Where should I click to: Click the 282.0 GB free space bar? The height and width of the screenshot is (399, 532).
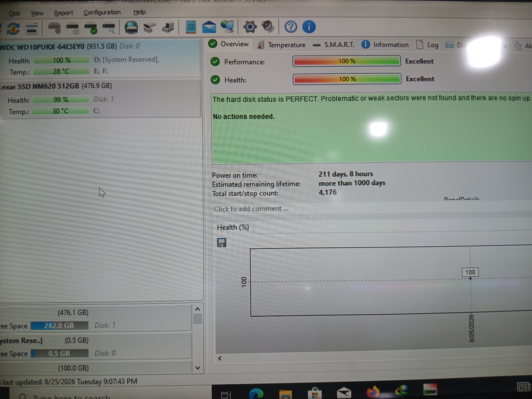[x=59, y=326]
